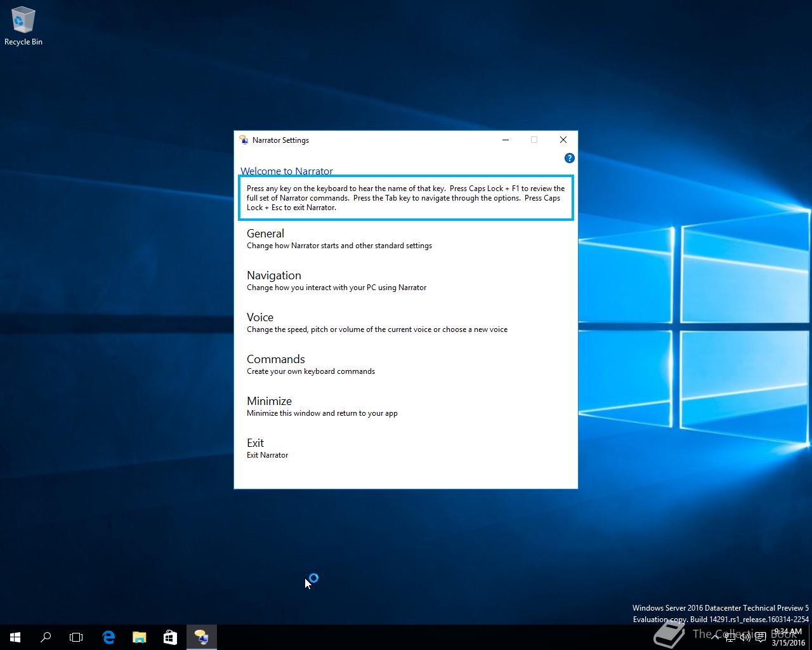Open File Explorer from the taskbar
This screenshot has height=650, width=812.
139,637
